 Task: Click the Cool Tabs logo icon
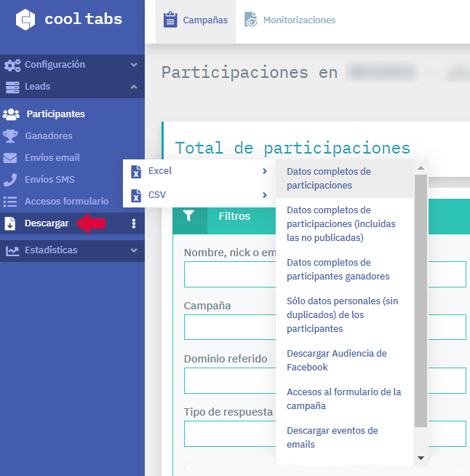[x=25, y=20]
